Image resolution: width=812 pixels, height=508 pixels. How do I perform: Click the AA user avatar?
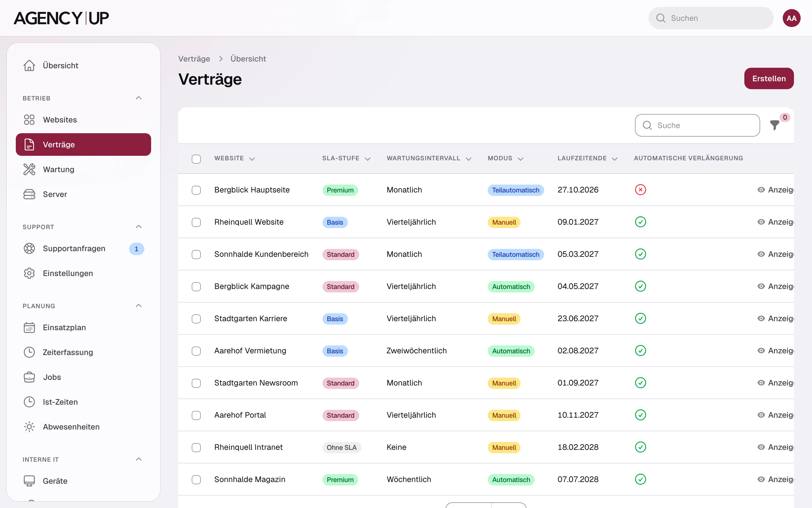(x=791, y=18)
